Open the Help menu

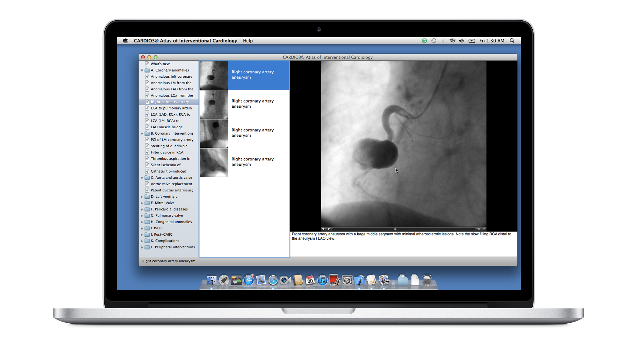pyautogui.click(x=248, y=41)
